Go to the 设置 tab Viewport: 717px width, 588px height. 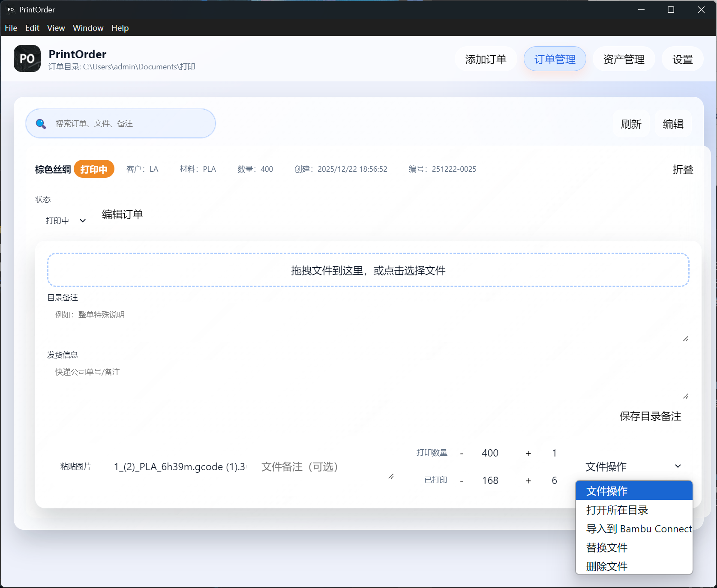point(682,59)
